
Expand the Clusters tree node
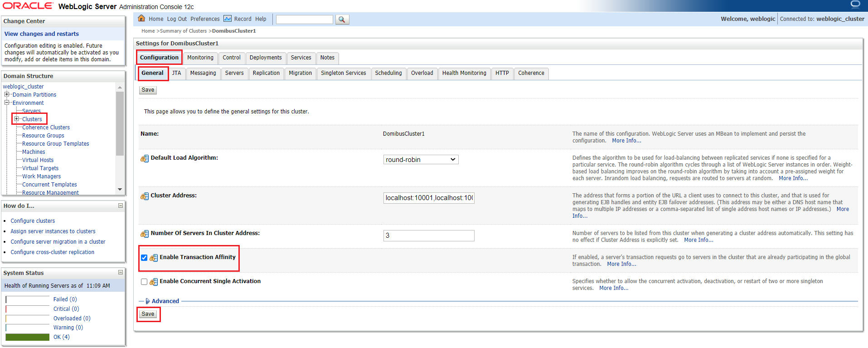[16, 119]
